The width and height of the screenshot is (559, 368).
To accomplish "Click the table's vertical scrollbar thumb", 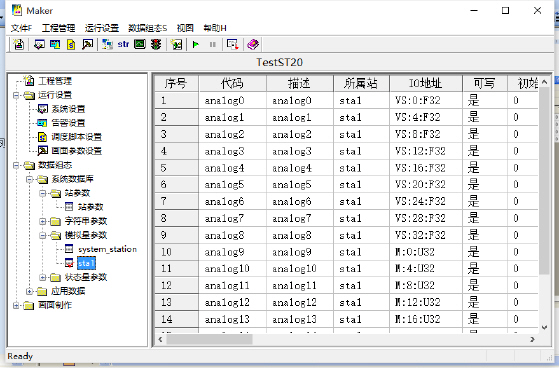I will [544, 181].
